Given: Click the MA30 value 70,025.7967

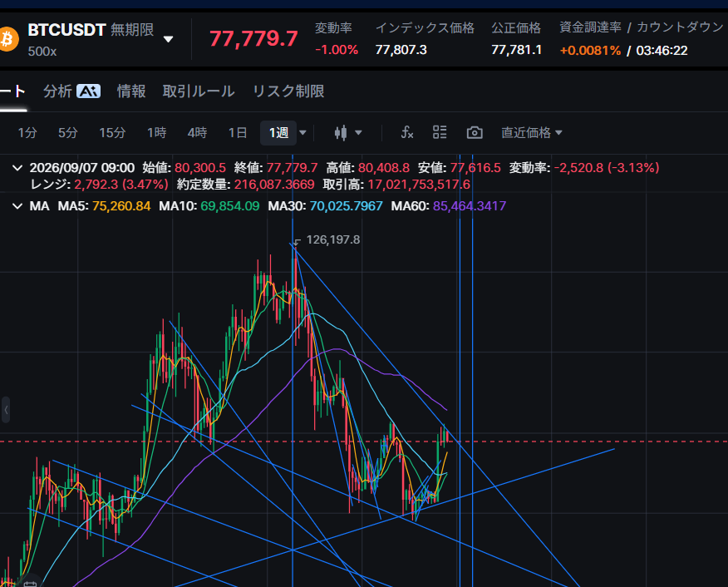Looking at the screenshot, I should [x=346, y=205].
